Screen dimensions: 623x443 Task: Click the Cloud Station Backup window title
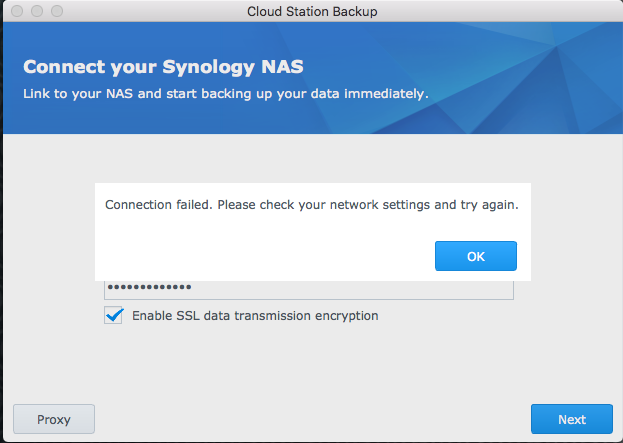coord(311,11)
